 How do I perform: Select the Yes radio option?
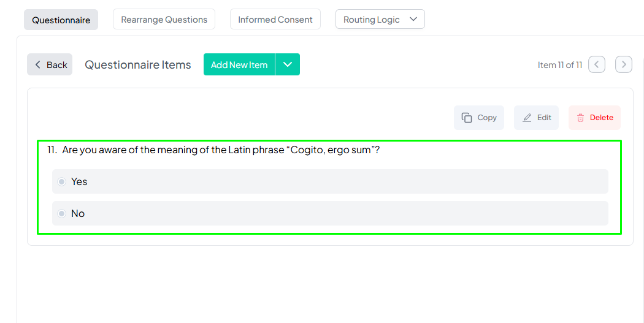pyautogui.click(x=61, y=181)
